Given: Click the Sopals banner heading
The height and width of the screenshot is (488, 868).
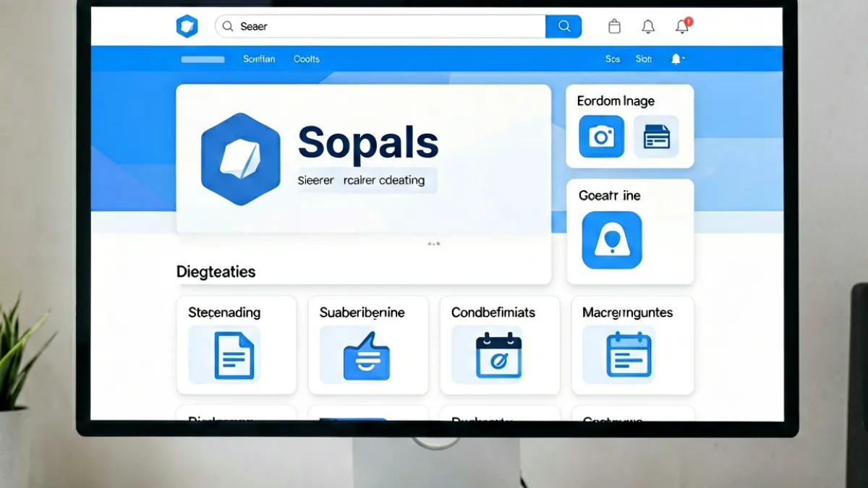Looking at the screenshot, I should click(368, 142).
